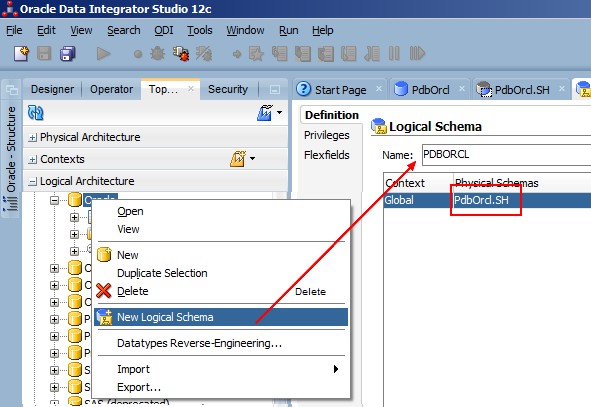Image resolution: width=591 pixels, height=407 pixels.
Task: Click the yellow cylinder New icon in menu
Action: click(104, 255)
